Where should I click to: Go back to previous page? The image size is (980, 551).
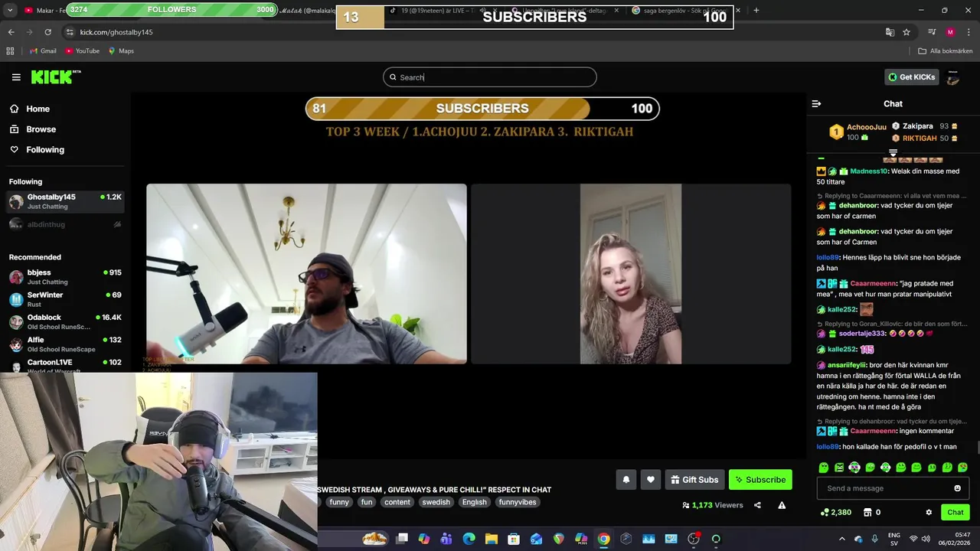tap(11, 32)
